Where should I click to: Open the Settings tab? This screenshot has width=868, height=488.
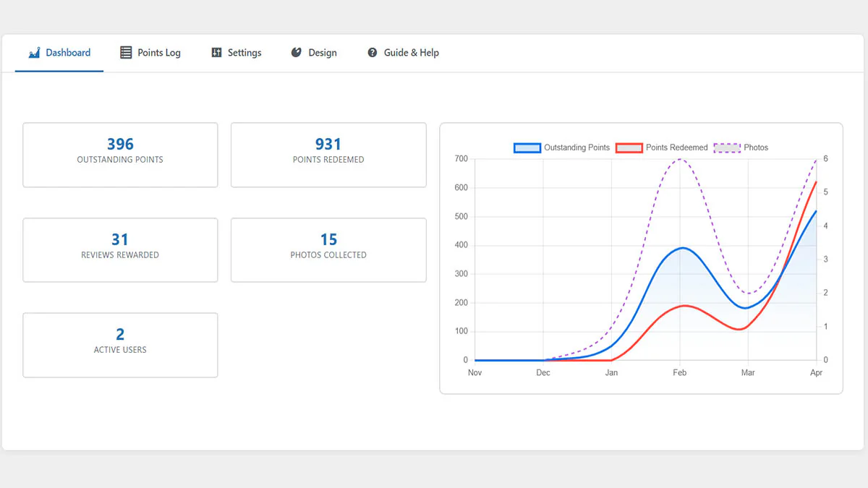[x=237, y=53]
